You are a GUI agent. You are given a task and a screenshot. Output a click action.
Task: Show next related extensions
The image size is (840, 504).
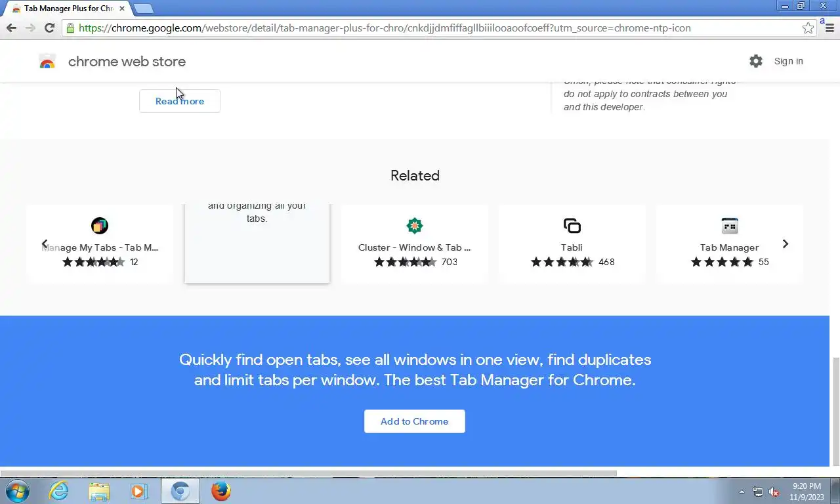point(786,243)
